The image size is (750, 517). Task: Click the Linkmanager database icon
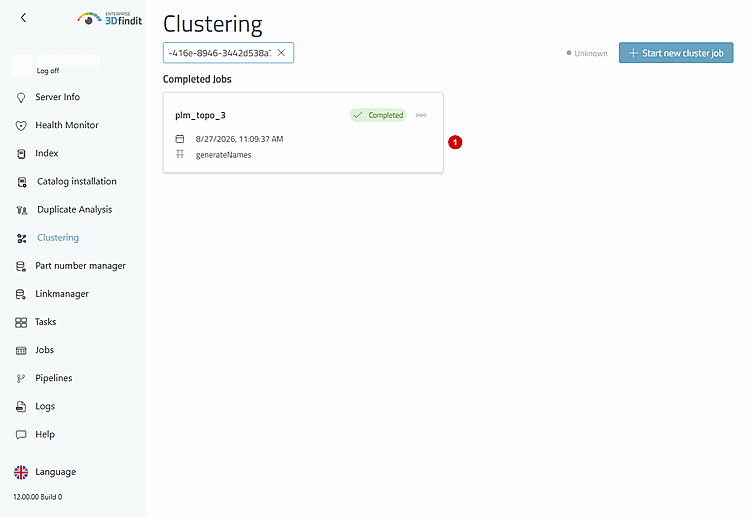tap(21, 295)
